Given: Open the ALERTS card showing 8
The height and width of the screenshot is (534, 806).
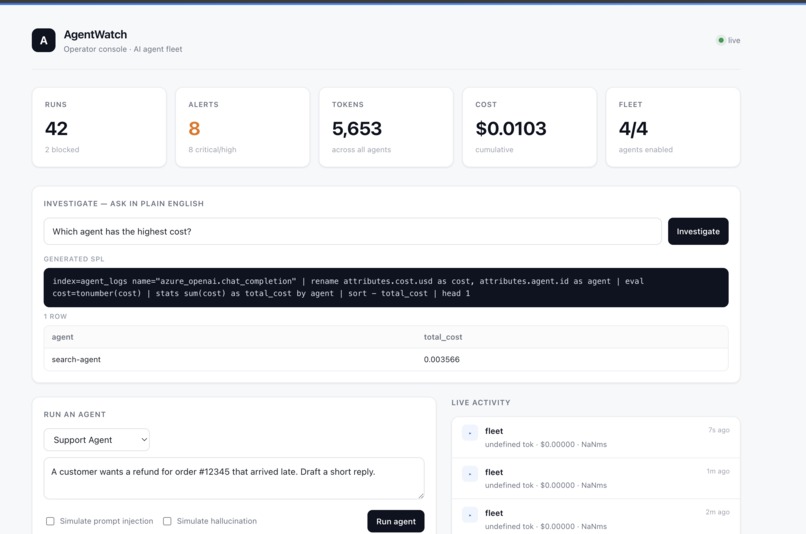Looking at the screenshot, I should 243,127.
